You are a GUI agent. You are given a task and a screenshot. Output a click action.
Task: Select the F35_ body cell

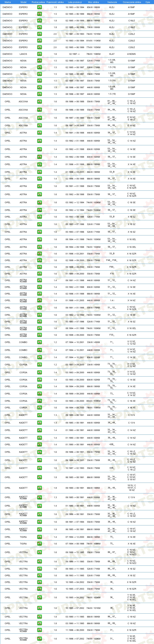(112, 335)
